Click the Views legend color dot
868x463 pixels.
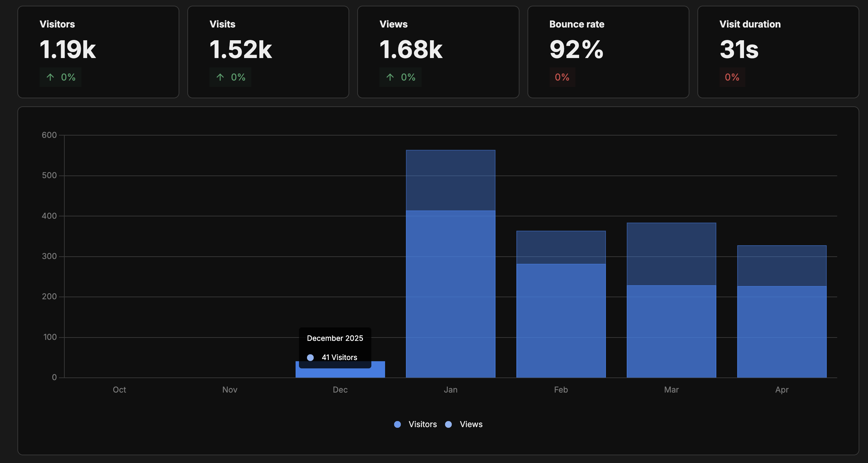tap(448, 424)
